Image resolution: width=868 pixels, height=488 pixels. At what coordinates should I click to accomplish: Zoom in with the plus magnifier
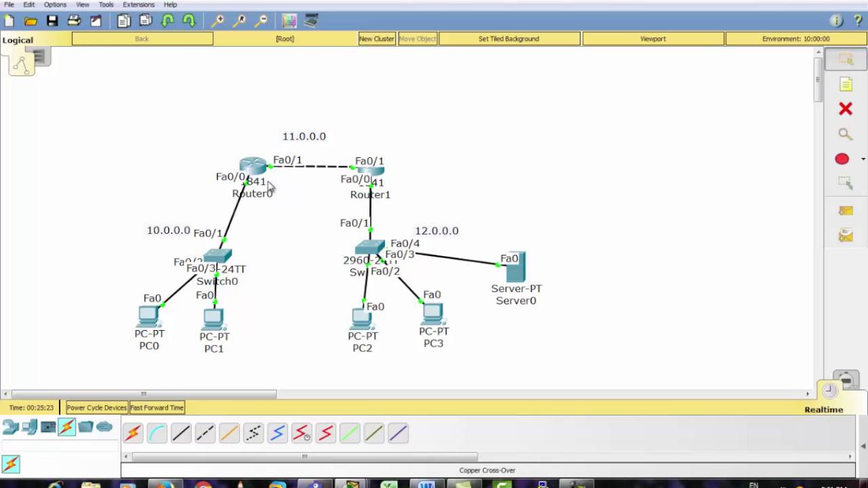click(218, 21)
